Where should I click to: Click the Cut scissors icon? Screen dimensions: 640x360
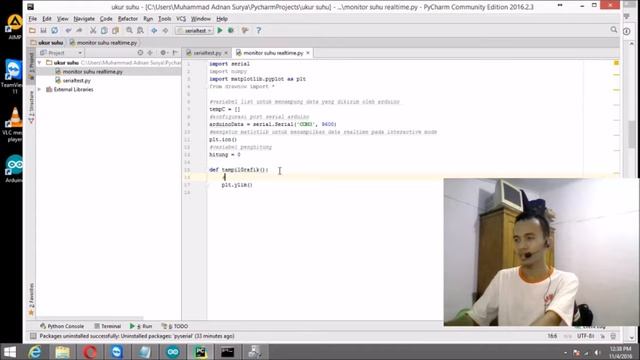(93, 31)
